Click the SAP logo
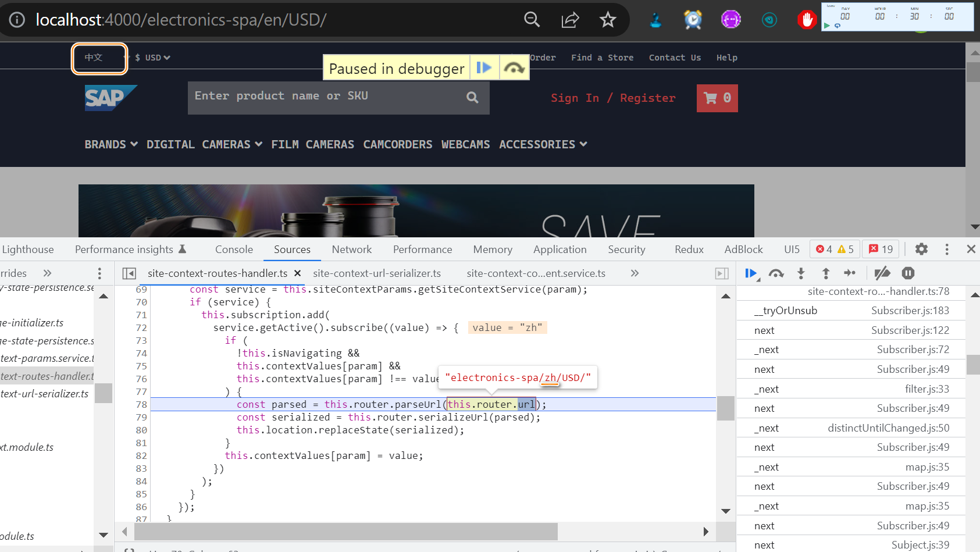The height and width of the screenshot is (552, 980). 111,98
